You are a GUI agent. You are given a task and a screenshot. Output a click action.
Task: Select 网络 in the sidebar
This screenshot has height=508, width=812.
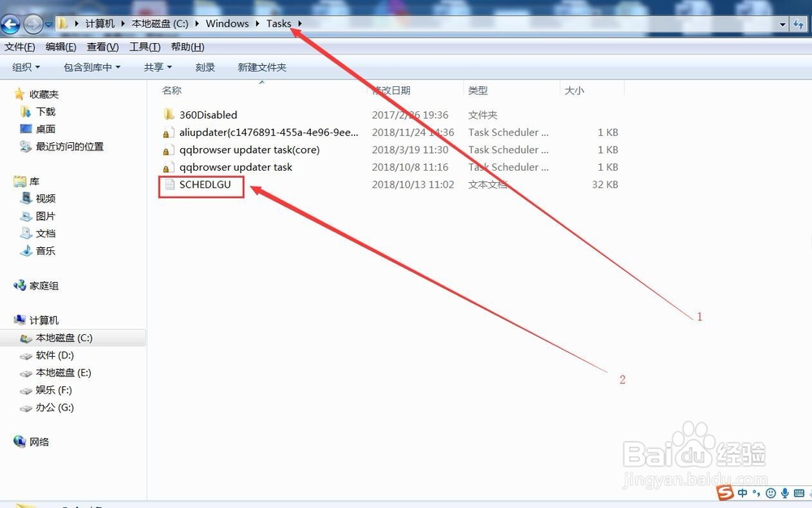pos(39,441)
